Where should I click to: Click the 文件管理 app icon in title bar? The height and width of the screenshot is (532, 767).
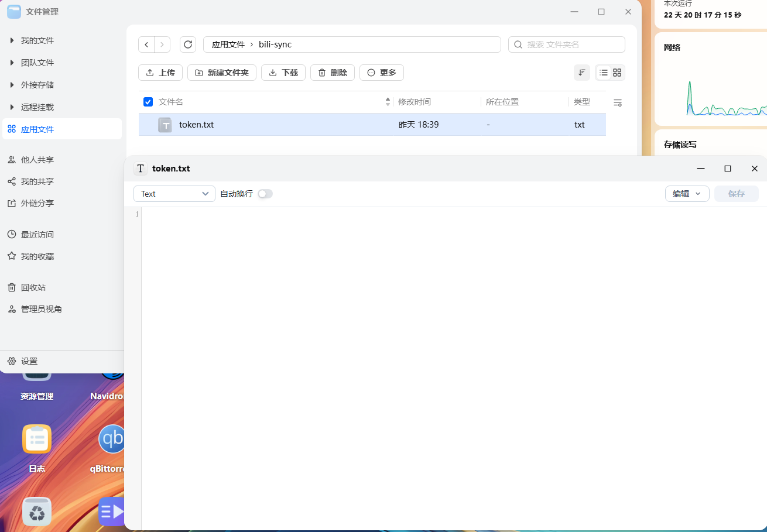[x=14, y=11]
